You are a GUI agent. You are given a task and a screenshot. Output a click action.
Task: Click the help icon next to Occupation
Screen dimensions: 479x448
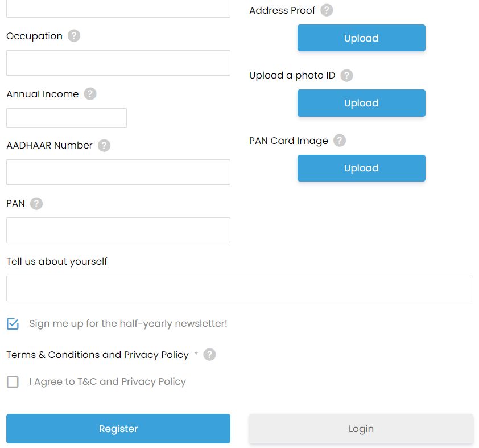[74, 36]
